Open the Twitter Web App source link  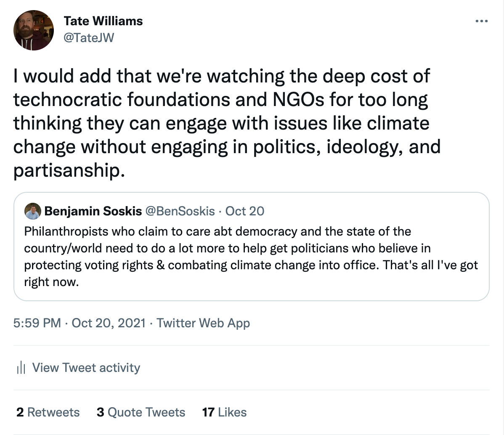(x=203, y=323)
